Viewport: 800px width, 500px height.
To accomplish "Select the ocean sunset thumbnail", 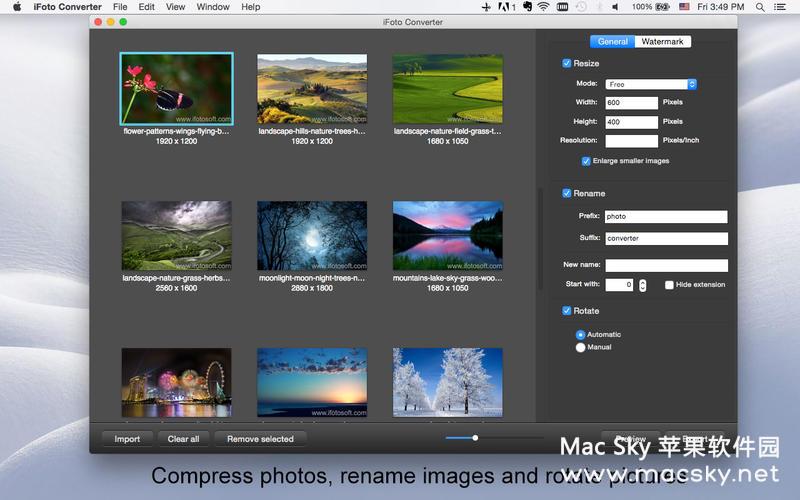I will (312, 383).
